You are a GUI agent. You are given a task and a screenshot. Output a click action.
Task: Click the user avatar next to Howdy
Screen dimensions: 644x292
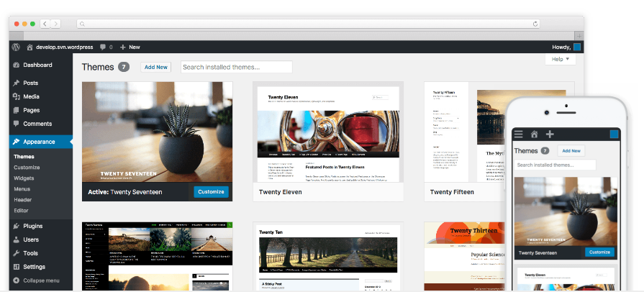click(x=577, y=47)
